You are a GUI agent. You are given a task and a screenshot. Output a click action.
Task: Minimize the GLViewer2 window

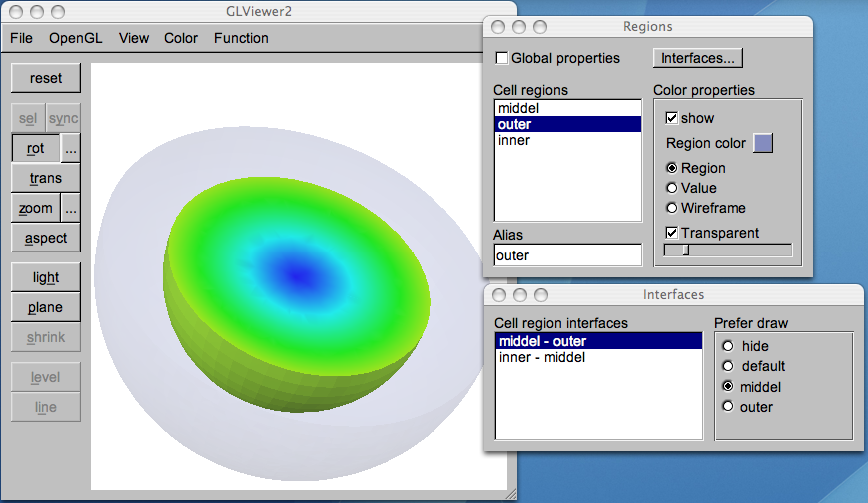point(37,12)
